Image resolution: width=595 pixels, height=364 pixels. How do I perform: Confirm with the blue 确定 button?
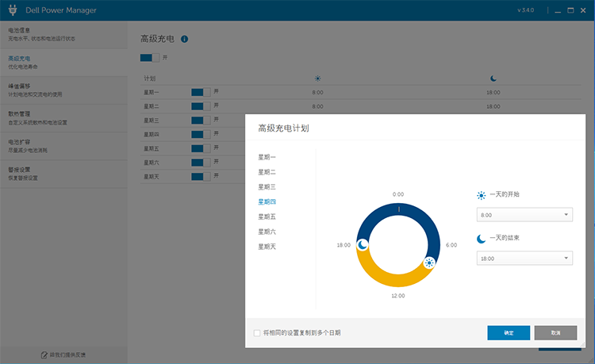(509, 333)
